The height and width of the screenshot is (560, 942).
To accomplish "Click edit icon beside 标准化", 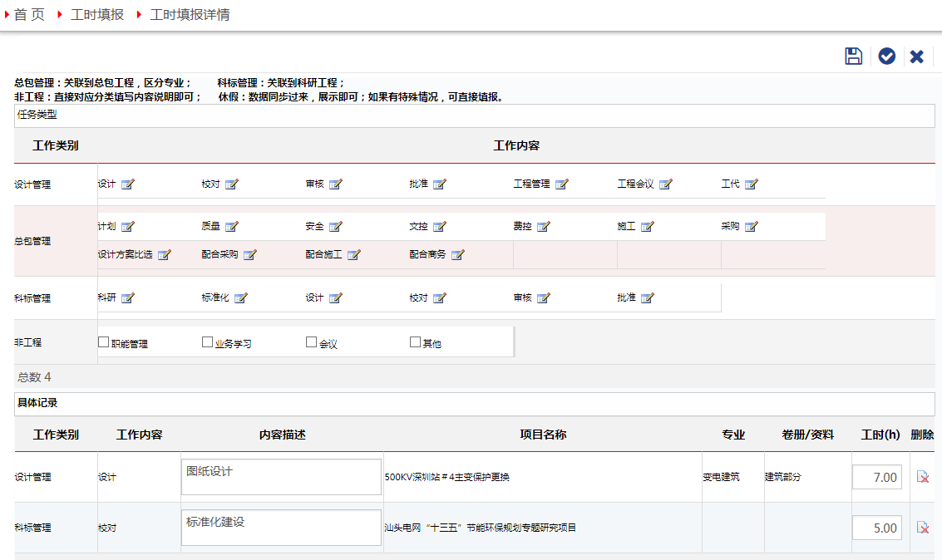I will 241,298.
